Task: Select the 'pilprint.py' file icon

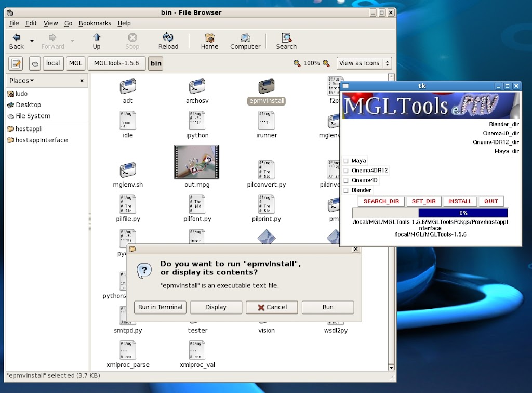Action: [x=267, y=204]
